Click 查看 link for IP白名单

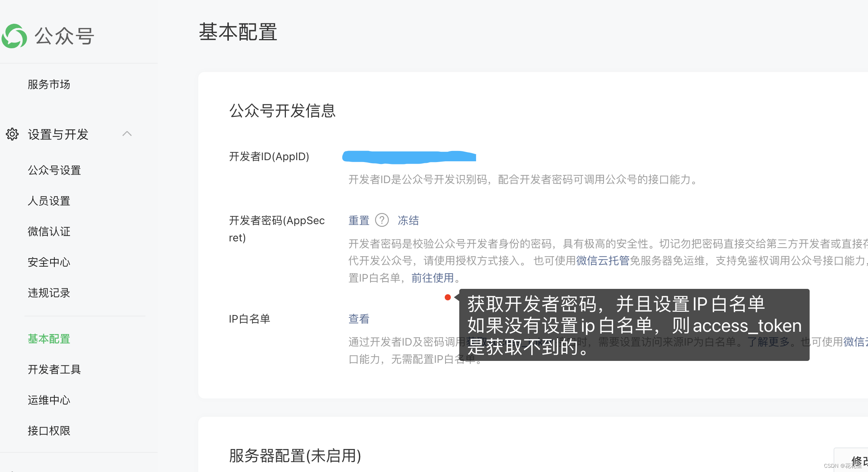[359, 319]
